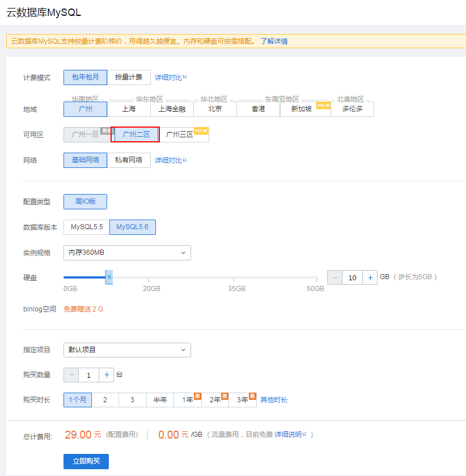Image resolution: width=466 pixels, height=476 pixels.
Task: Select 按量计费 billing mode
Action: pos(129,77)
